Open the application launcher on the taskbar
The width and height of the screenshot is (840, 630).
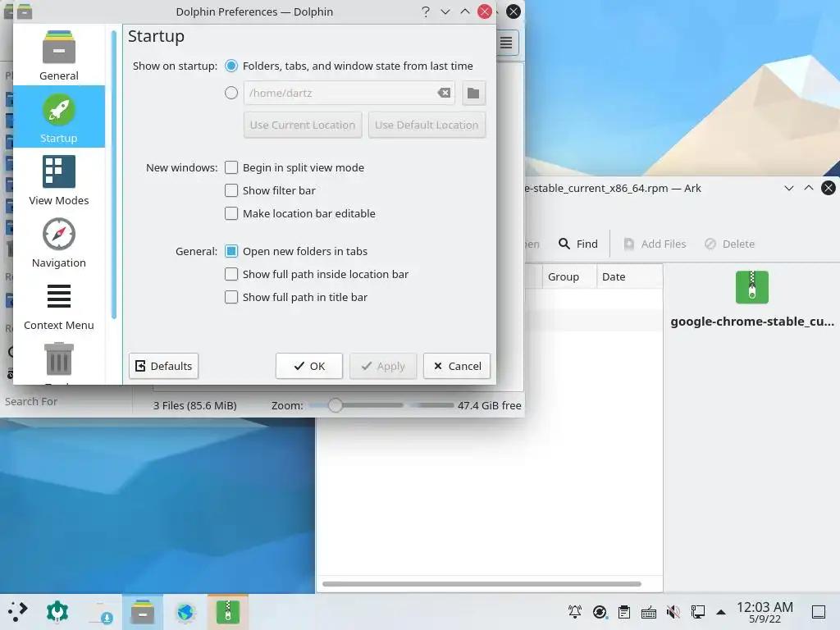click(17, 611)
